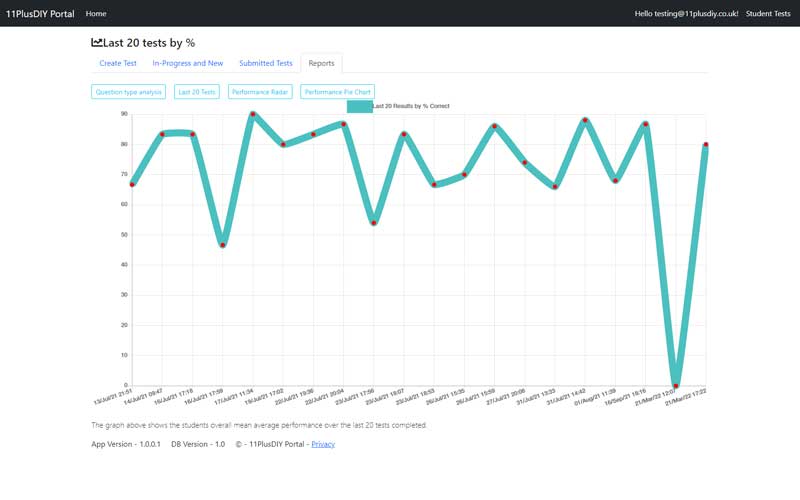This screenshot has height=500, width=800.
Task: View the Performance Pie Chart
Action: [x=330, y=92]
